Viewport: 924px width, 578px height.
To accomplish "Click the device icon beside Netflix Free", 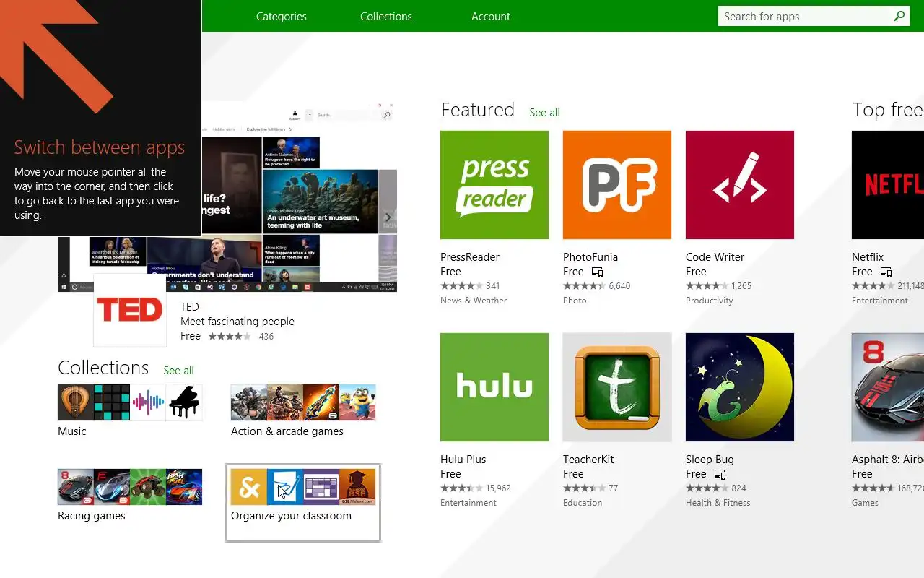I will click(x=886, y=272).
